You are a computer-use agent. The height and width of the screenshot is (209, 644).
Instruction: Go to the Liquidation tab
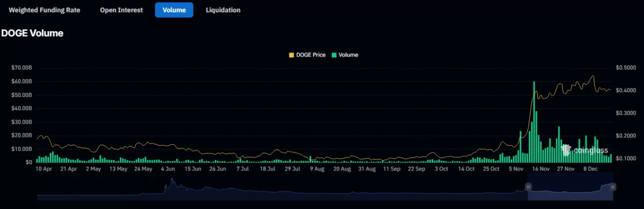click(x=223, y=10)
